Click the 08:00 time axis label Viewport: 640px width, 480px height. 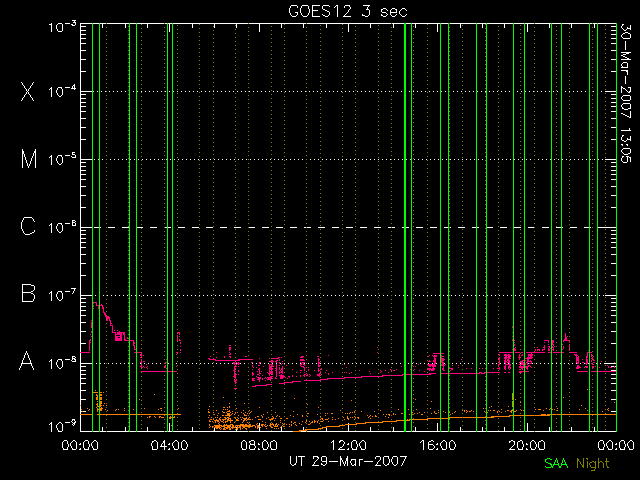pyautogui.click(x=259, y=444)
